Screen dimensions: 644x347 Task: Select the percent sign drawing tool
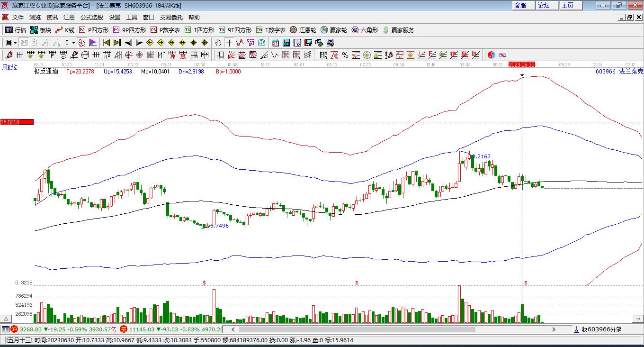pyautogui.click(x=345, y=55)
